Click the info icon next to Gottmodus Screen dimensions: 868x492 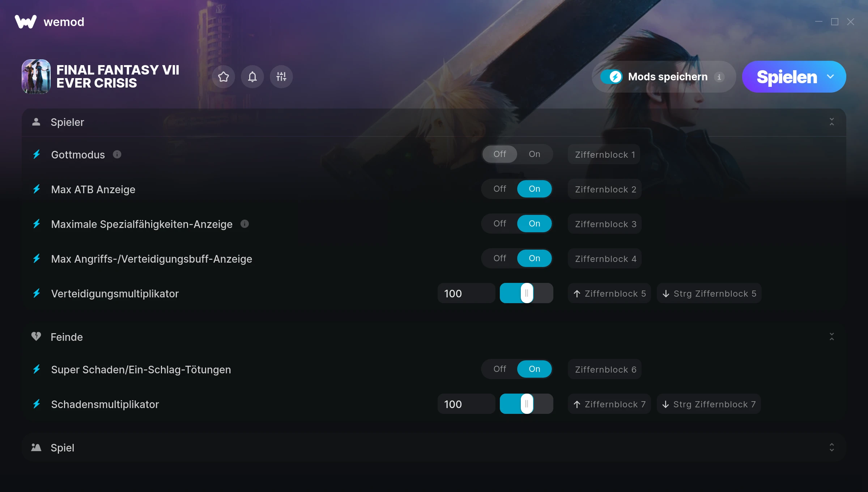point(117,154)
